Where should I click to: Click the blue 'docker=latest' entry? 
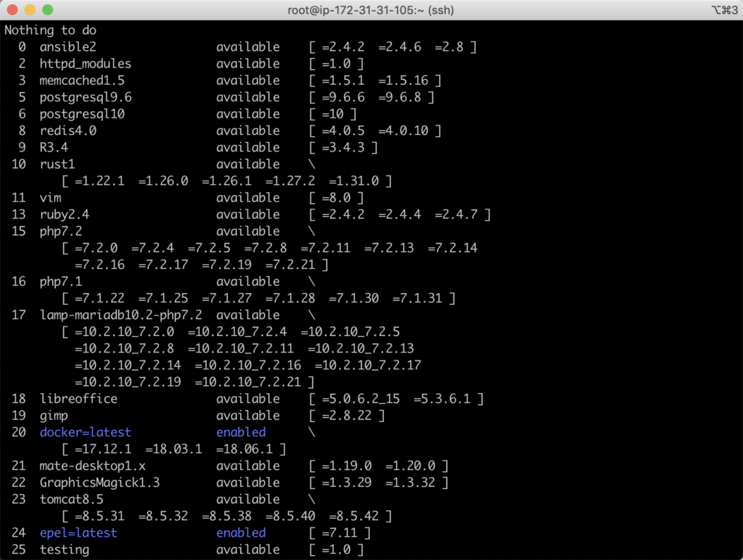pos(86,432)
